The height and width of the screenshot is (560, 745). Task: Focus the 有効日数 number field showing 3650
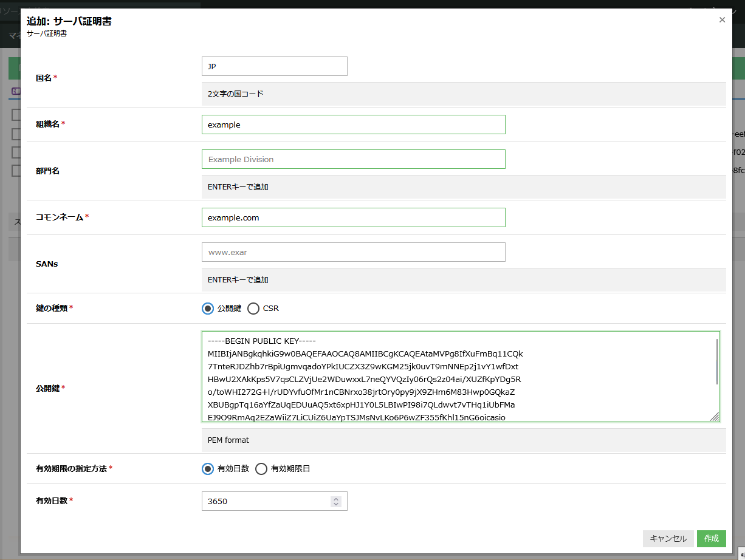266,501
